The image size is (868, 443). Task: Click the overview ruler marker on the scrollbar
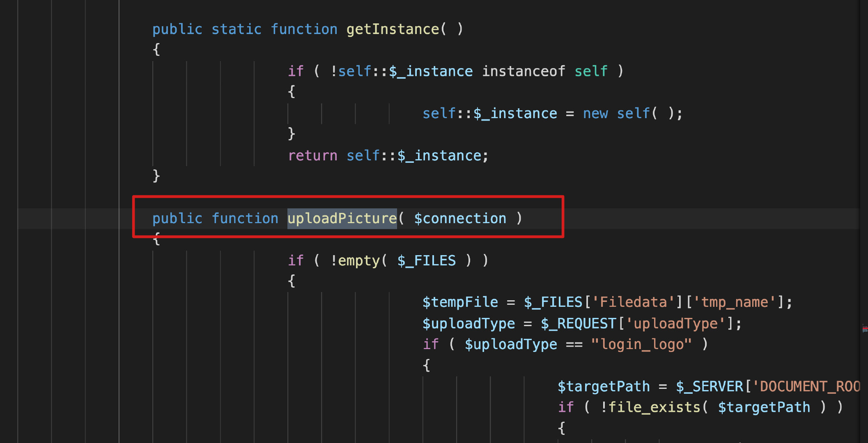(x=865, y=329)
